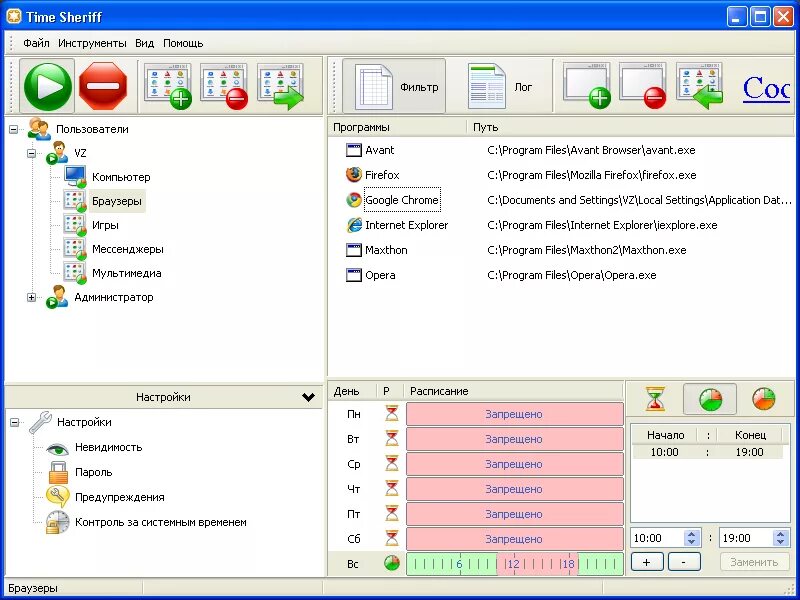The height and width of the screenshot is (600, 800).
Task: Click the Пт day label
Action: coord(353,514)
